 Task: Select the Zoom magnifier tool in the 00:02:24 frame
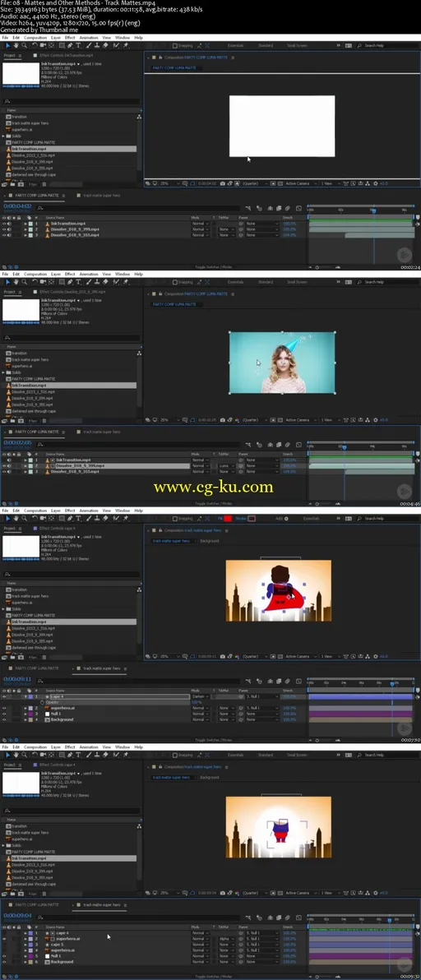[x=24, y=45]
